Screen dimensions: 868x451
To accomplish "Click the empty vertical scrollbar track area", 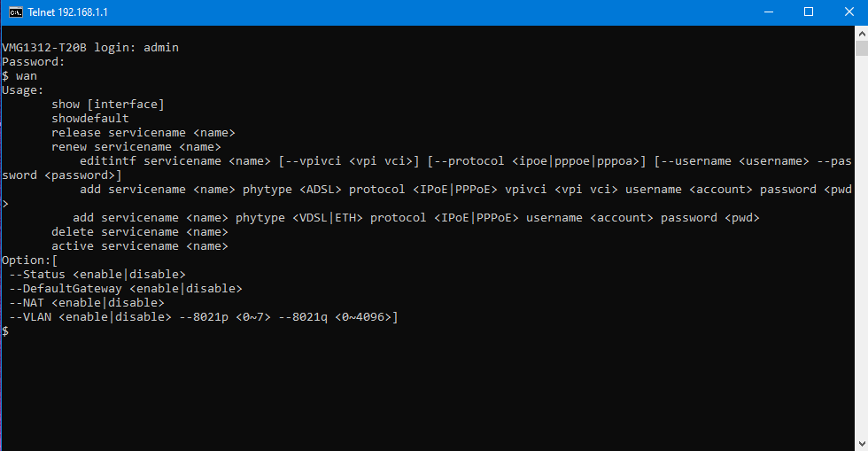I will (x=862, y=246).
